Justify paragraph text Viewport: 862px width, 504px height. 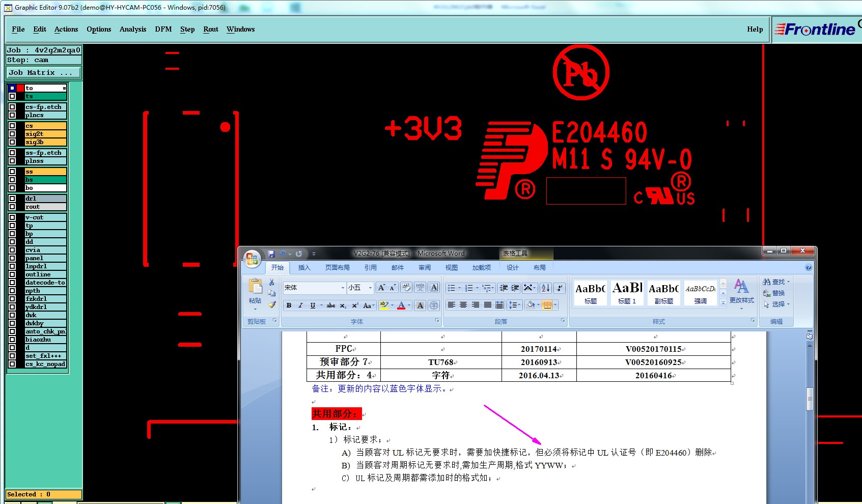coord(488,305)
